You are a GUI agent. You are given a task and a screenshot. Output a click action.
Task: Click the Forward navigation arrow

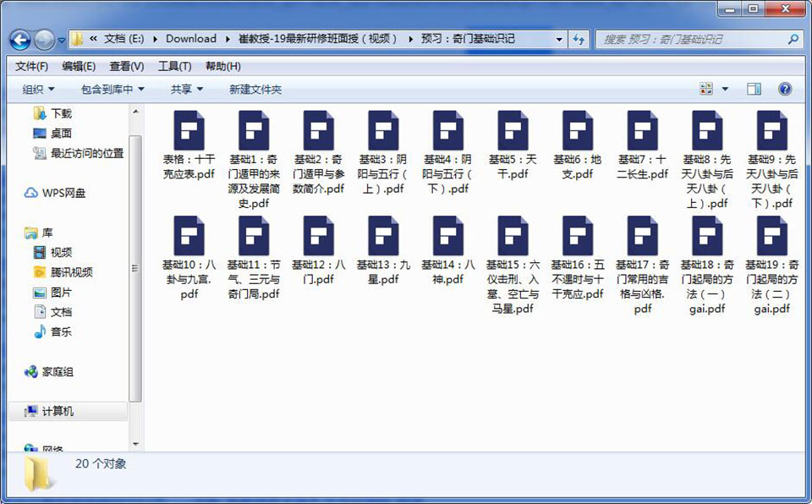pos(44,40)
